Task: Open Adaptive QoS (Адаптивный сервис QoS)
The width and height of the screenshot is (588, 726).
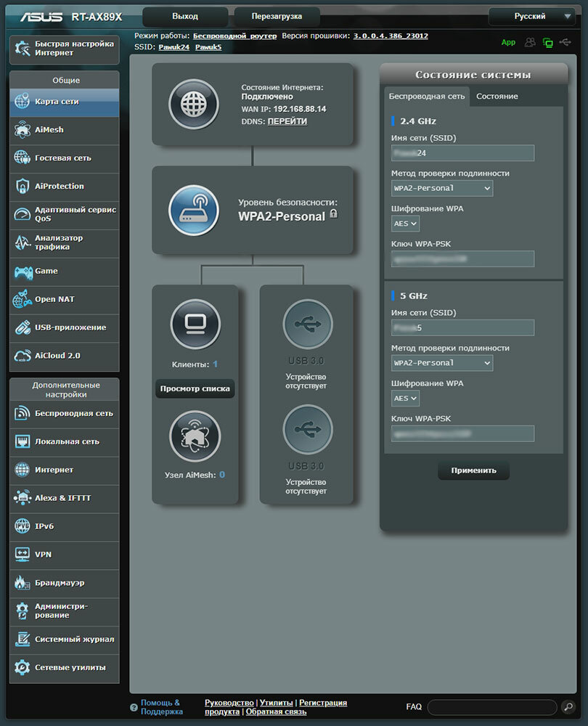Action: tap(65, 215)
